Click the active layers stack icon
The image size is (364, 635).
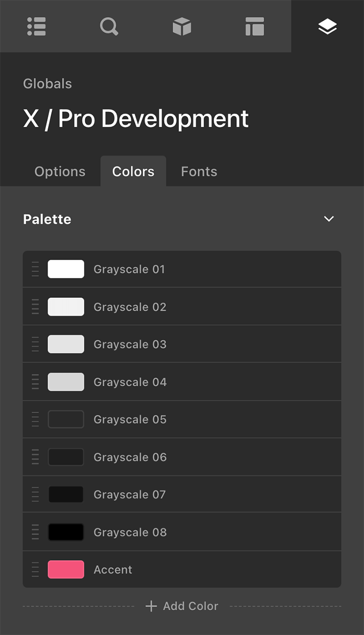point(327,26)
